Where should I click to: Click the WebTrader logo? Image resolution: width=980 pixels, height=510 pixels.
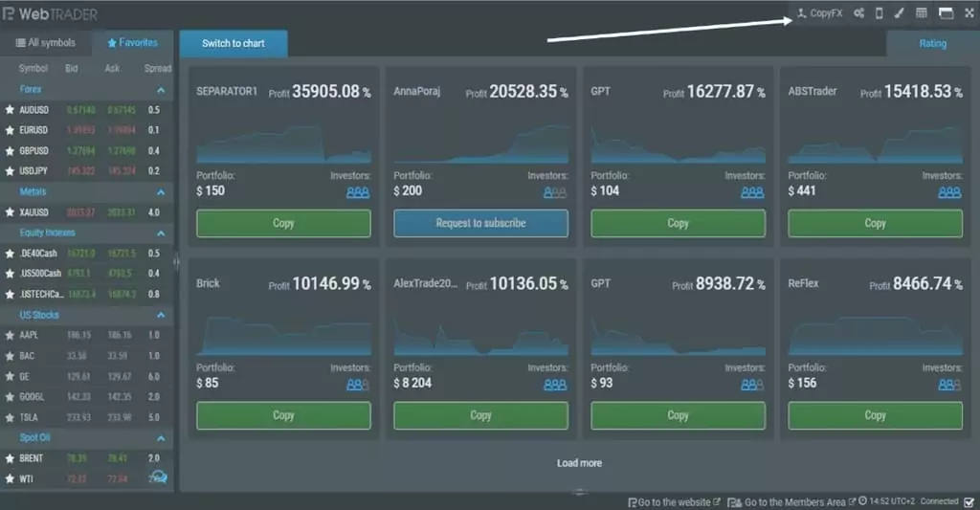pyautogui.click(x=50, y=13)
